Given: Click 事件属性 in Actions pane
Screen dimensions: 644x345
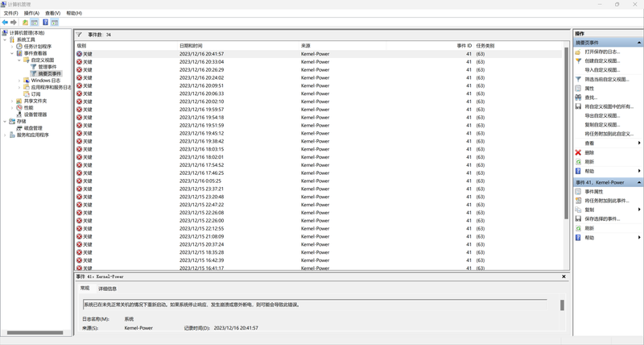Looking at the screenshot, I should coord(593,192).
